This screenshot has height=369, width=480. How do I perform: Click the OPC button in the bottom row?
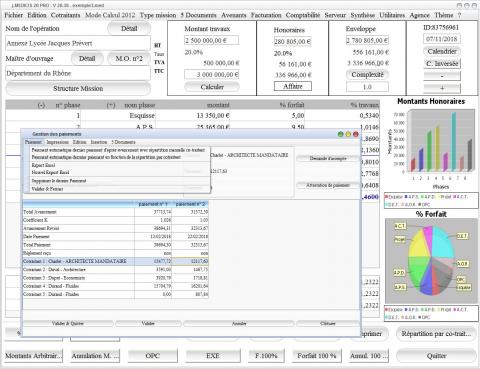pos(153,356)
